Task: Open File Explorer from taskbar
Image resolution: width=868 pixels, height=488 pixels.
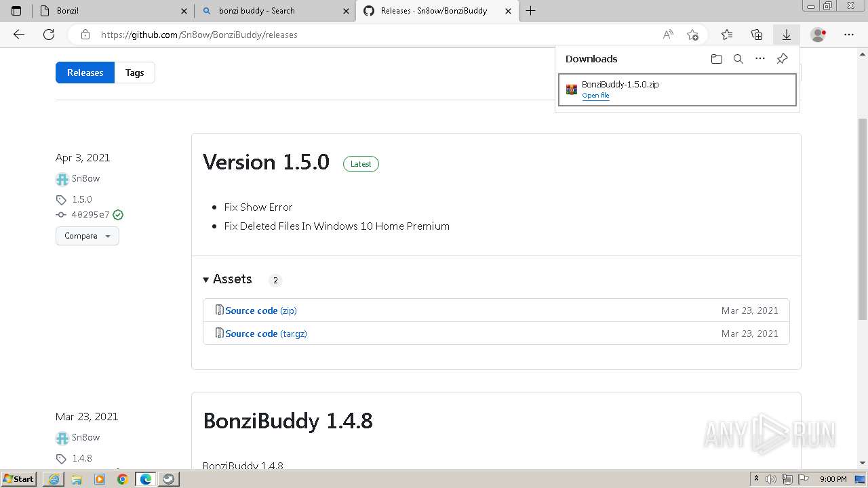Action: (77, 479)
